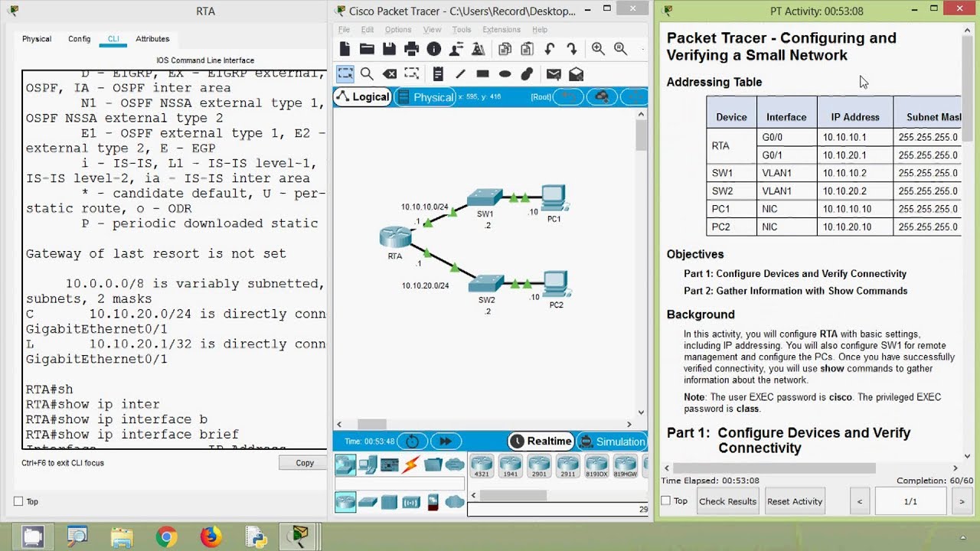Choose the Switches subcategory icon

click(367, 502)
